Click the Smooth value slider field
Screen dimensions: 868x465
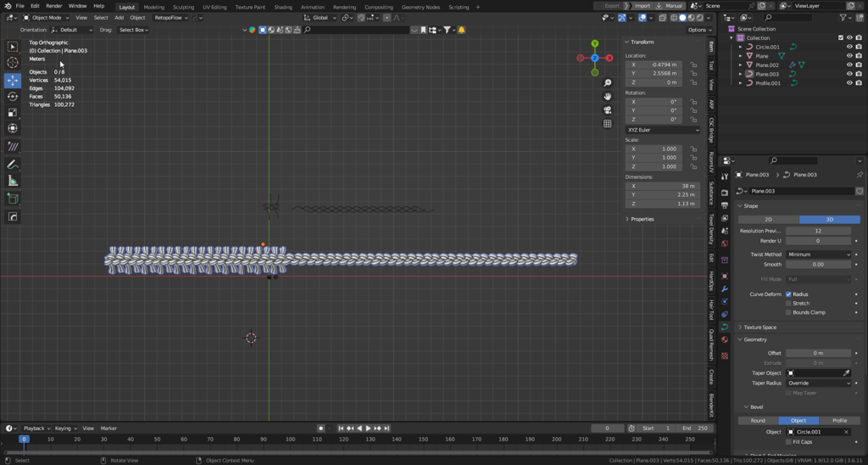tap(818, 265)
